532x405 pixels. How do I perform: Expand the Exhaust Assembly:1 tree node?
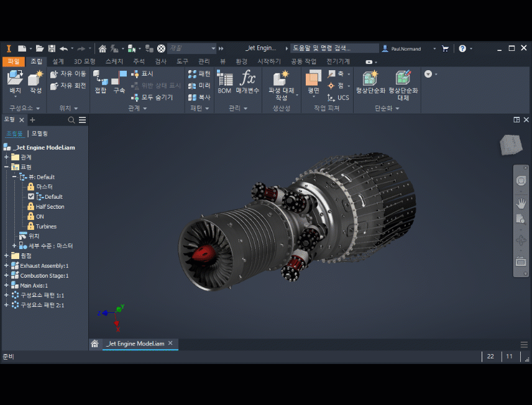[6, 266]
